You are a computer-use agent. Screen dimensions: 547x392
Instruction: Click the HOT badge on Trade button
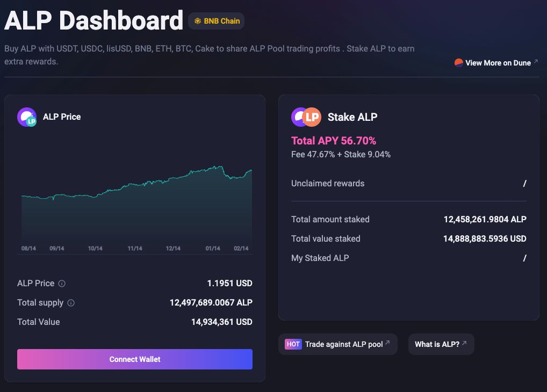pyautogui.click(x=293, y=344)
